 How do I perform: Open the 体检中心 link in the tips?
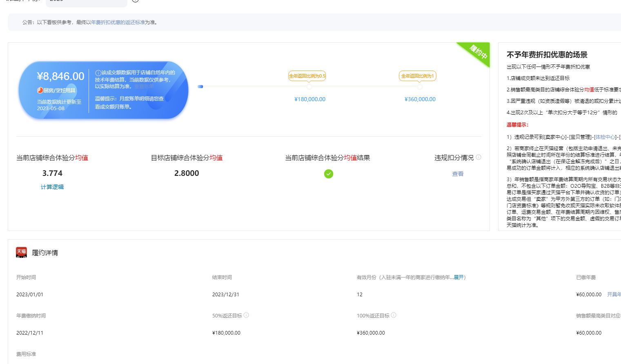click(x=605, y=137)
